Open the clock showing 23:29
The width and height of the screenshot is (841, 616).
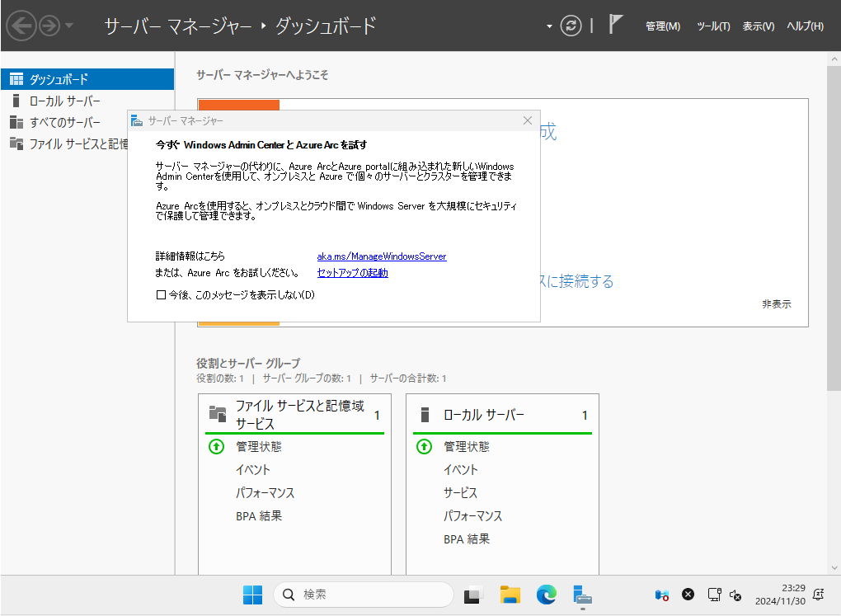click(780, 595)
